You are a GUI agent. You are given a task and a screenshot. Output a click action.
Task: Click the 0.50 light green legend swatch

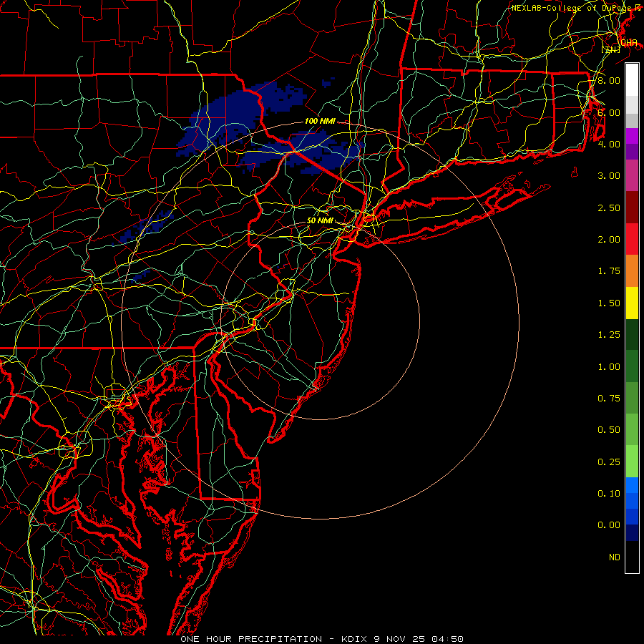point(632,429)
